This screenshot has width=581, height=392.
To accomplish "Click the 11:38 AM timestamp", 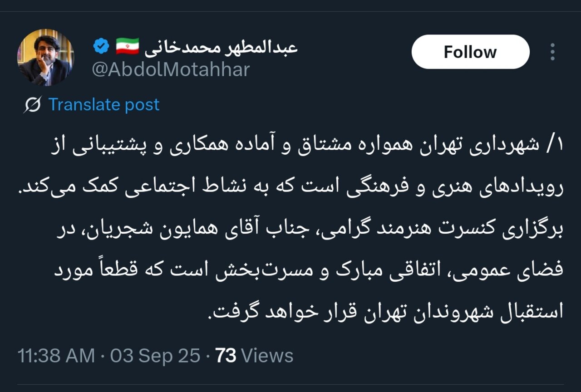I will coord(57,356).
